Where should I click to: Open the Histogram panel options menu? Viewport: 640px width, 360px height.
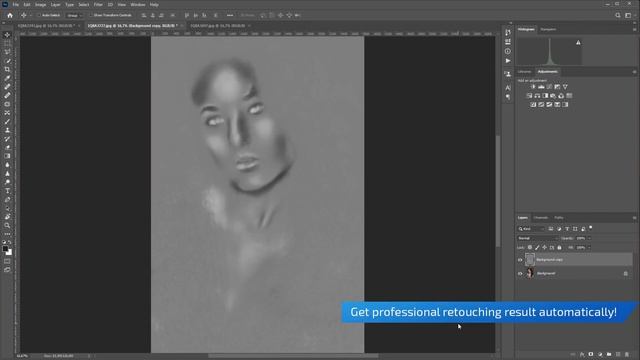(634, 29)
